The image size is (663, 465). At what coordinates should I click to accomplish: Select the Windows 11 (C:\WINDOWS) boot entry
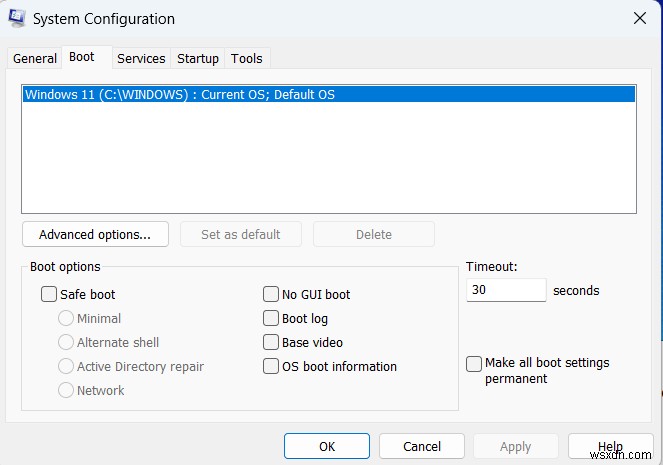[x=329, y=94]
